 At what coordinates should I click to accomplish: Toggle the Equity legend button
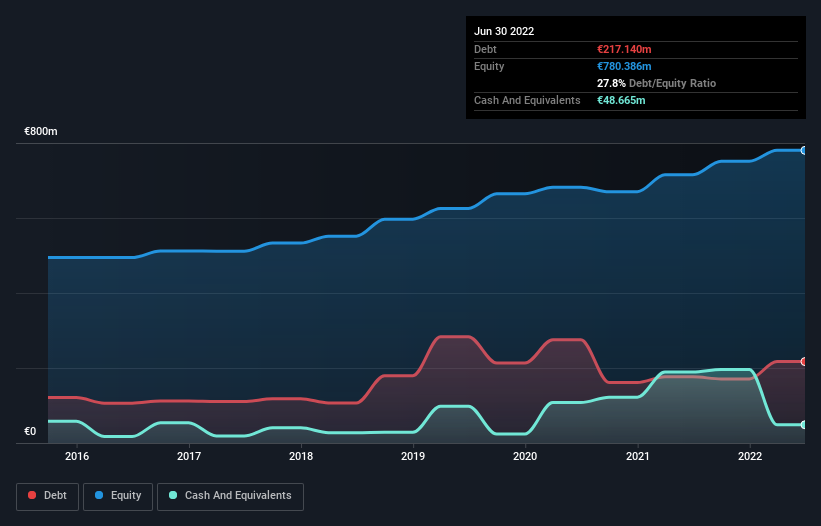pyautogui.click(x=118, y=496)
